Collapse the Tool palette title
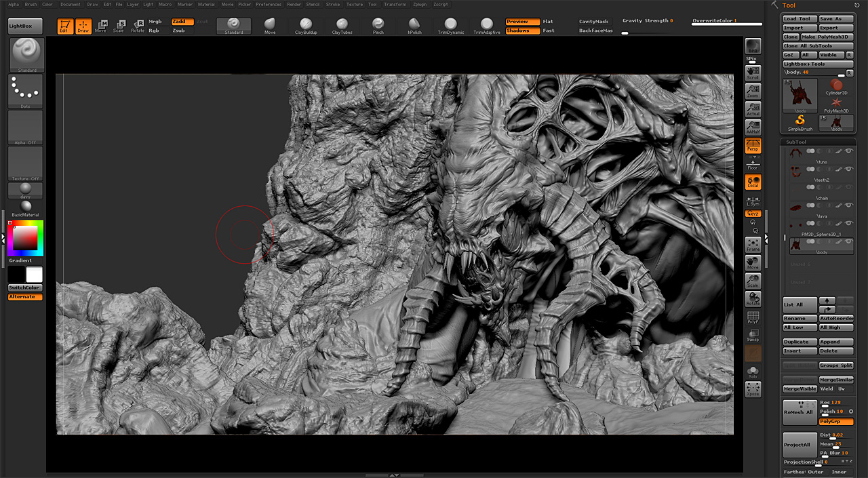The image size is (868, 478). click(788, 5)
